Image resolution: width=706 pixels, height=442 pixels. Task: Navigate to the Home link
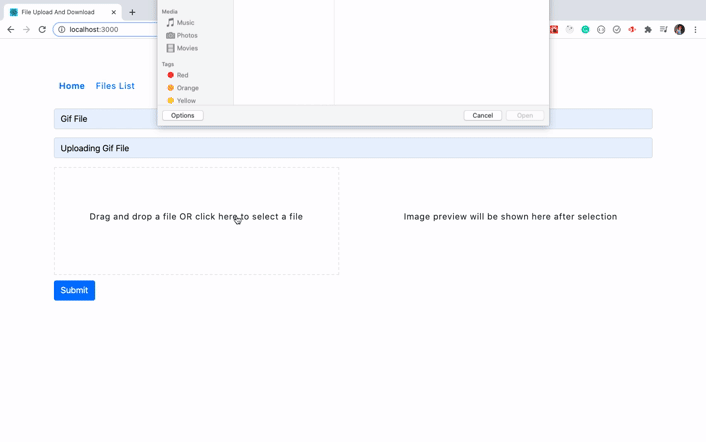click(72, 86)
